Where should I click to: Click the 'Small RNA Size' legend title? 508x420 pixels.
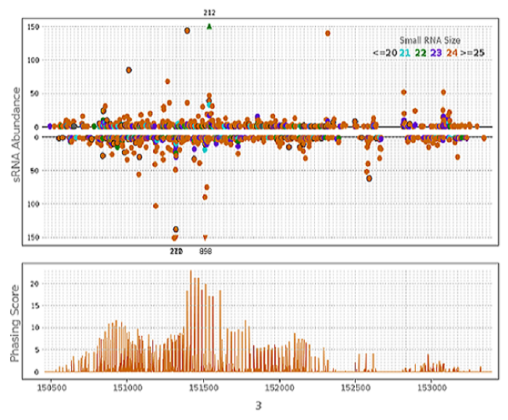pyautogui.click(x=430, y=41)
